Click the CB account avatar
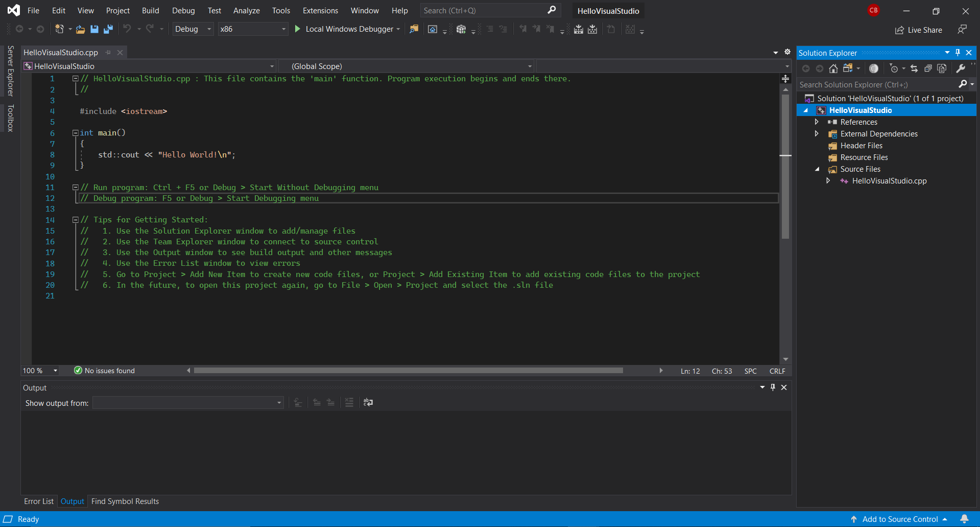This screenshot has height=527, width=980. point(873,10)
